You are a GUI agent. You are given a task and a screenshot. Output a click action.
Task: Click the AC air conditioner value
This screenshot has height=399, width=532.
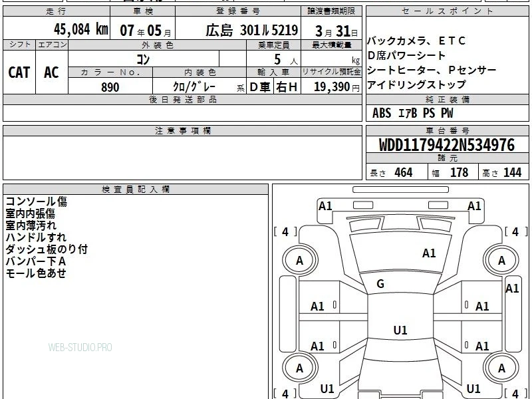click(51, 72)
